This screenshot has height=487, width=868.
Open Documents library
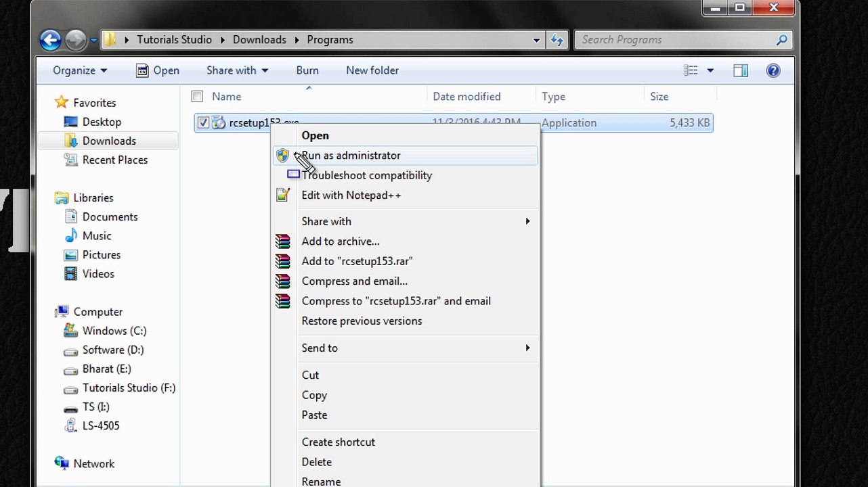pos(110,216)
